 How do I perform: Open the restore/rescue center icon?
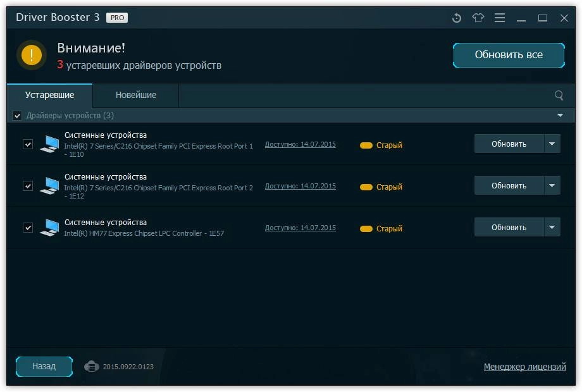tap(457, 18)
